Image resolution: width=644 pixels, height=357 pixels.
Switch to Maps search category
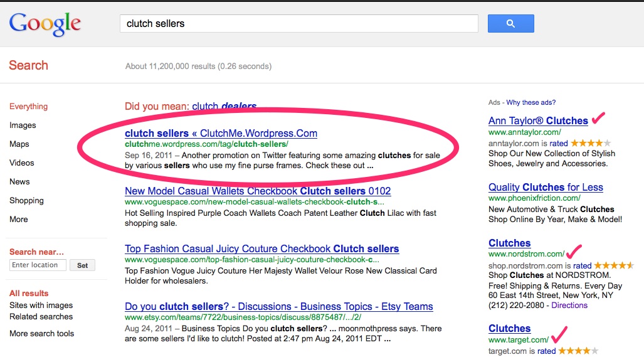point(19,144)
